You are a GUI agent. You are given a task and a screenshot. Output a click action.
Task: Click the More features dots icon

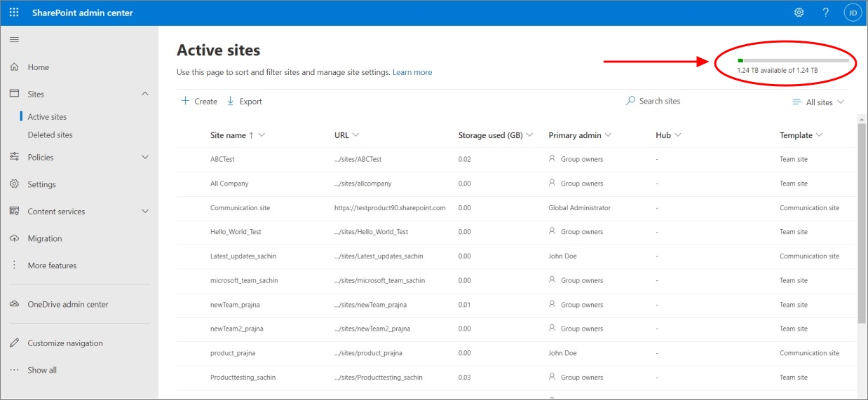point(14,265)
